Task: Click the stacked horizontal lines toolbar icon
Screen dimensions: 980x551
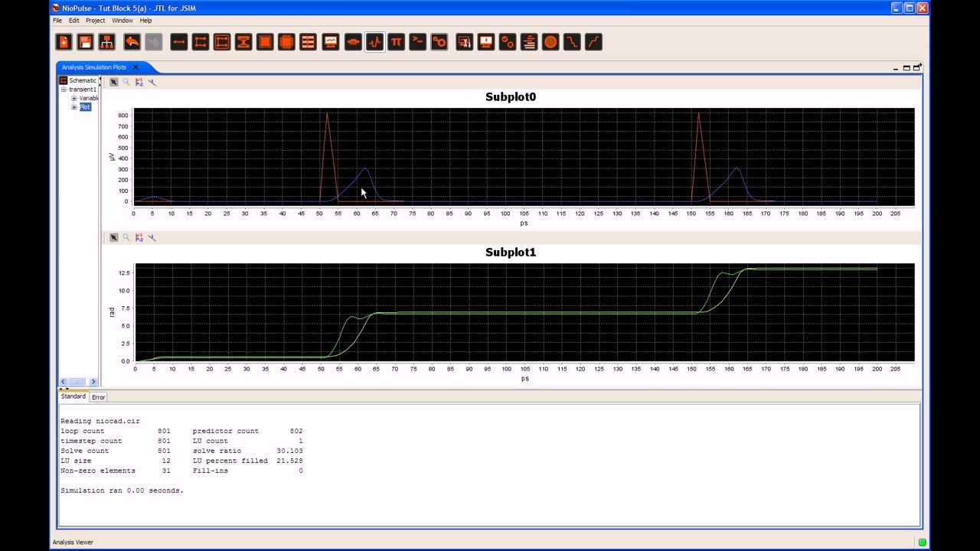Action: (x=529, y=42)
